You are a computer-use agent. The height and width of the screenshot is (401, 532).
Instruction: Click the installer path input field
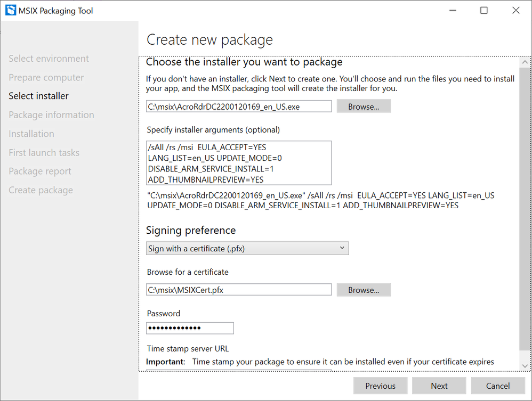point(239,107)
